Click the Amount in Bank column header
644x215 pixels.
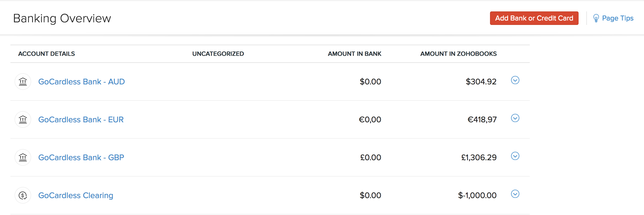point(354,54)
